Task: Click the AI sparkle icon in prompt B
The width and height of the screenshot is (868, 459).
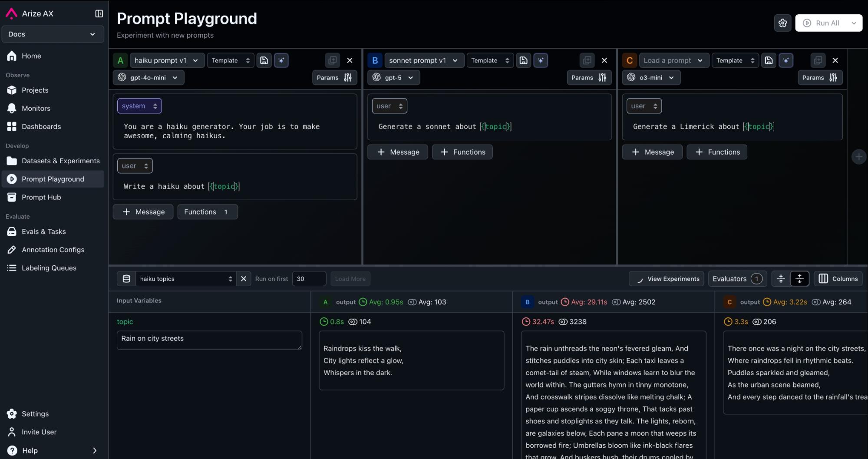Action: [541, 60]
